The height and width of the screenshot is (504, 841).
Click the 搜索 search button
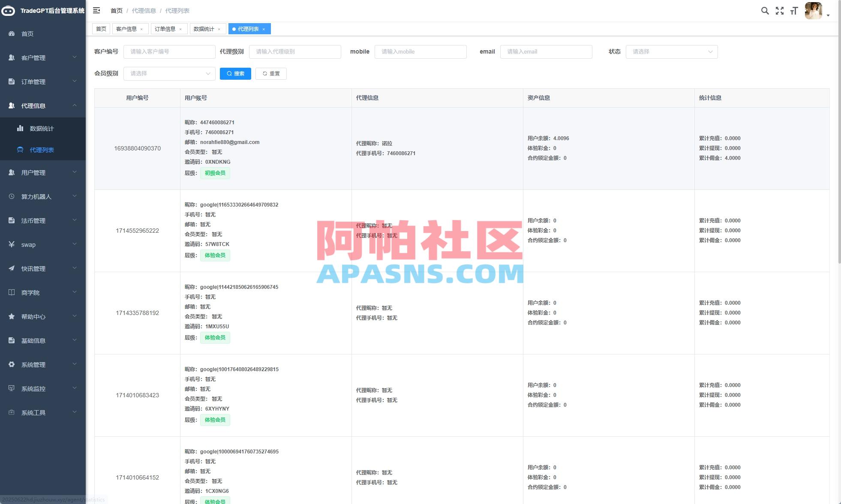[x=235, y=73]
